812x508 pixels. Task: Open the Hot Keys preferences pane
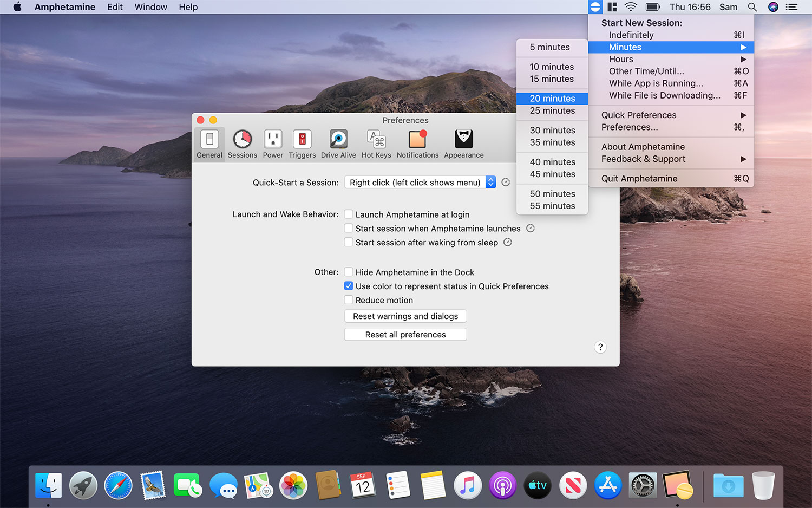pyautogui.click(x=376, y=144)
